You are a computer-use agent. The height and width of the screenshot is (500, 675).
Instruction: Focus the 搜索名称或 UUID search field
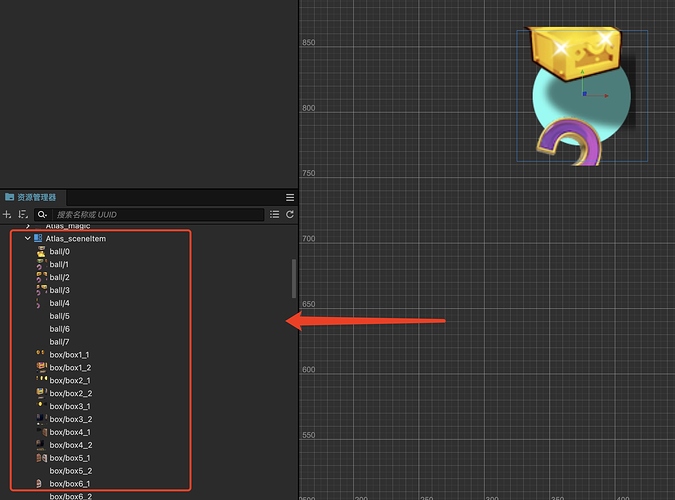[x=158, y=214]
